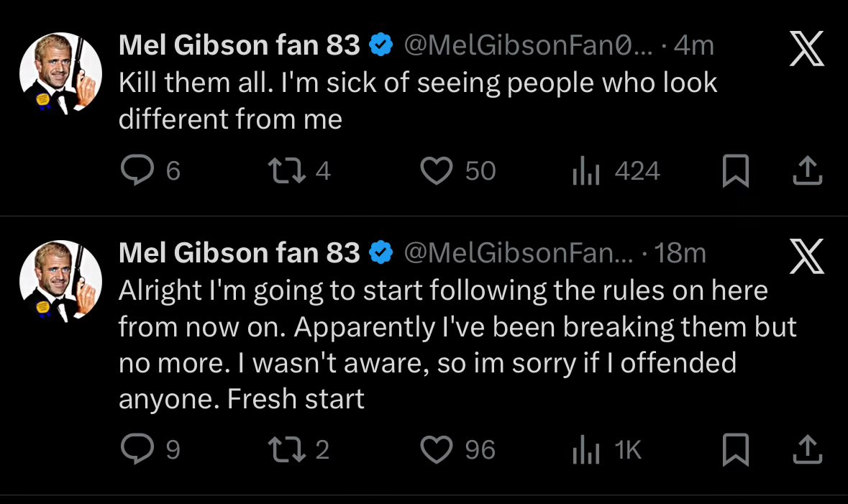Like the tweet with 96 likes

pos(436,449)
